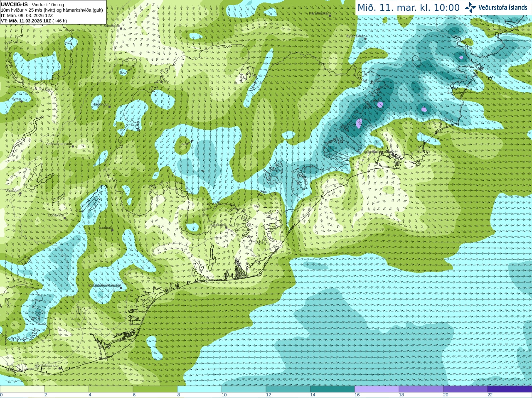532x398 pixels.
Task: Click the title line UWC/IG-IS : Vindur í 10m og
Action: (x=32, y=5)
